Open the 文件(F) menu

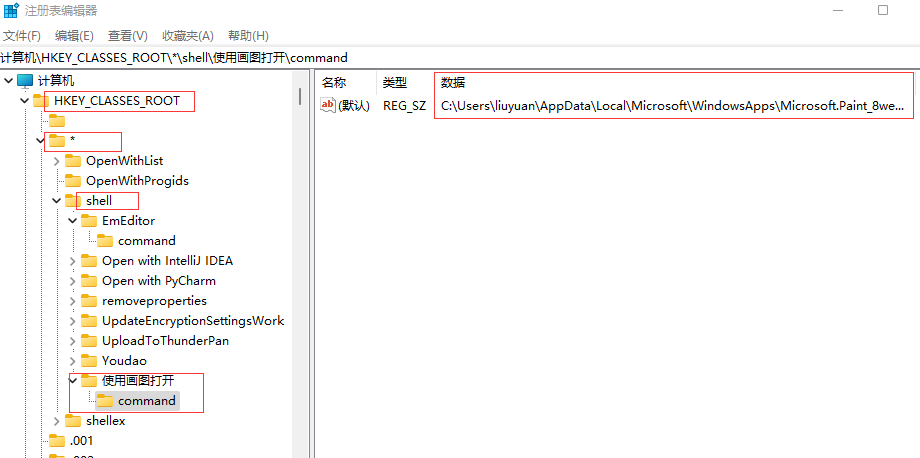[22, 36]
